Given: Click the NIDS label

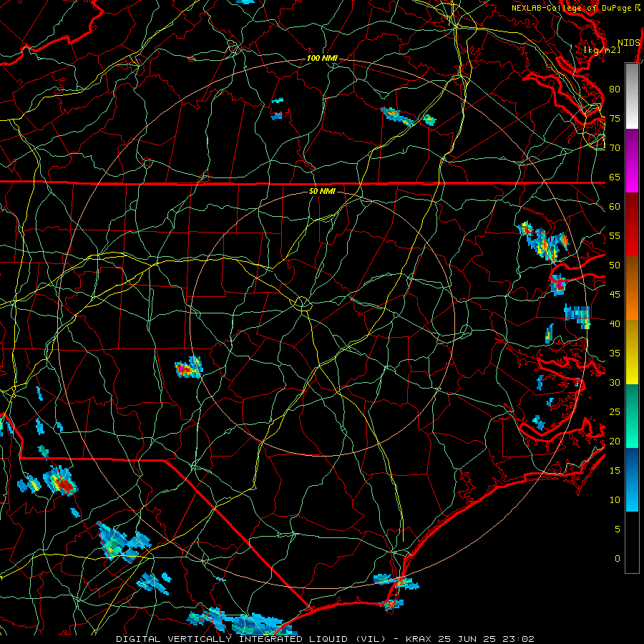Looking at the screenshot, I should (628, 43).
